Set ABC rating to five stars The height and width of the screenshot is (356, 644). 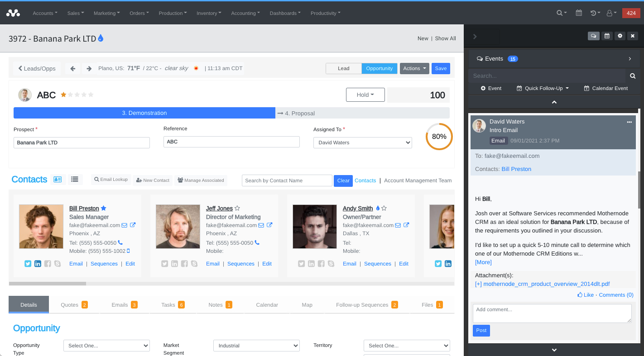[x=91, y=95]
